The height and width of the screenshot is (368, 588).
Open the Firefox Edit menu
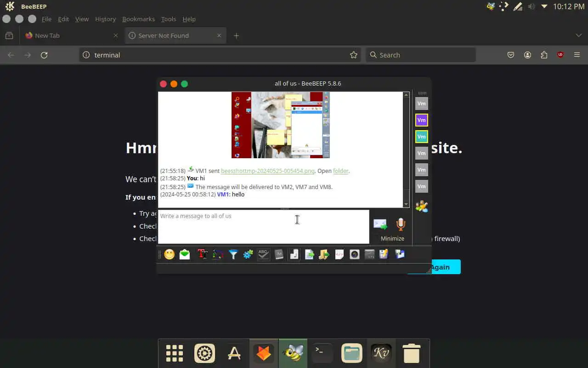63,19
